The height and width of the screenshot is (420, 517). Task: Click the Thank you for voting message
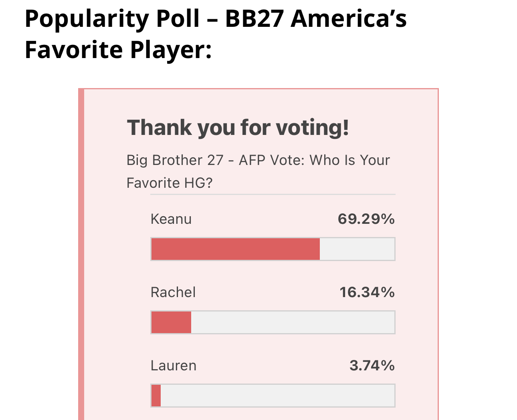[x=238, y=128]
